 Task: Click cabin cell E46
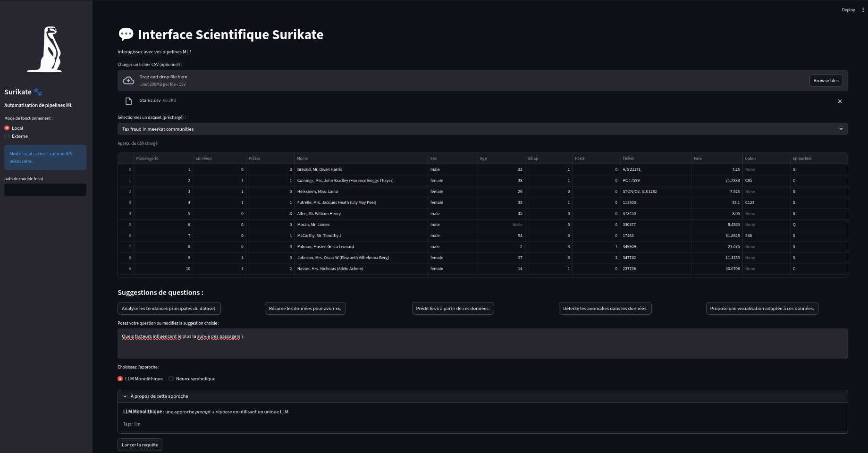[x=767, y=235]
